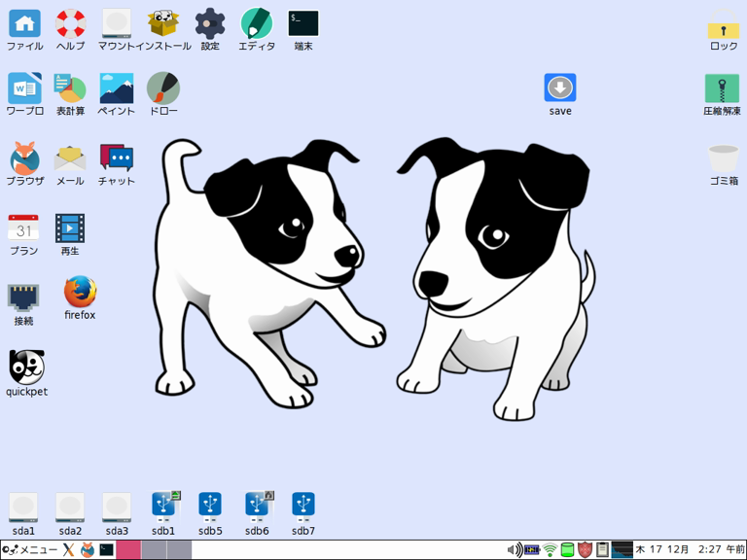Screen dimensions: 747x560
Task: Open the sdb7 USB partition icon
Action: click(x=303, y=507)
